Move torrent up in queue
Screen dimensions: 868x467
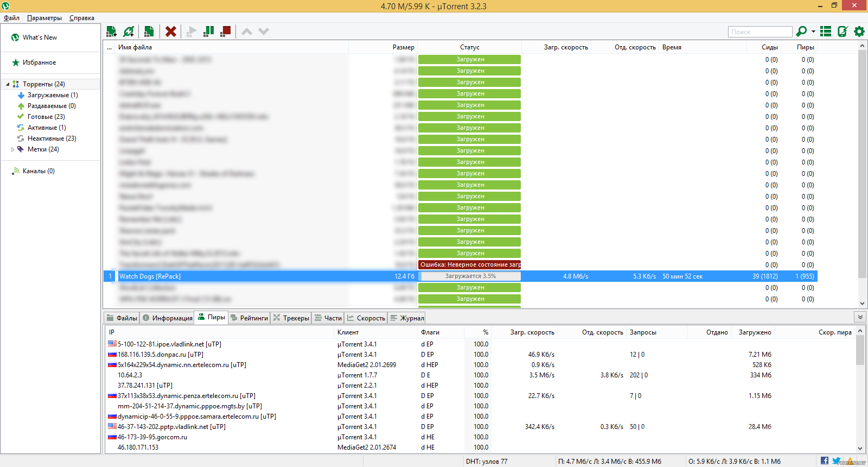click(x=247, y=31)
